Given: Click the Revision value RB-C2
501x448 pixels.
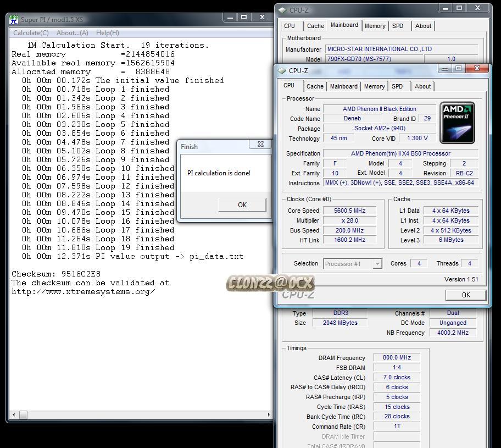Looking at the screenshot, I should (x=464, y=173).
